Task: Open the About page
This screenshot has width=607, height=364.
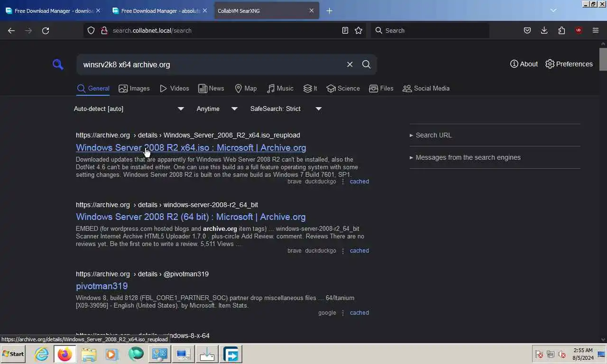Action: (524, 64)
